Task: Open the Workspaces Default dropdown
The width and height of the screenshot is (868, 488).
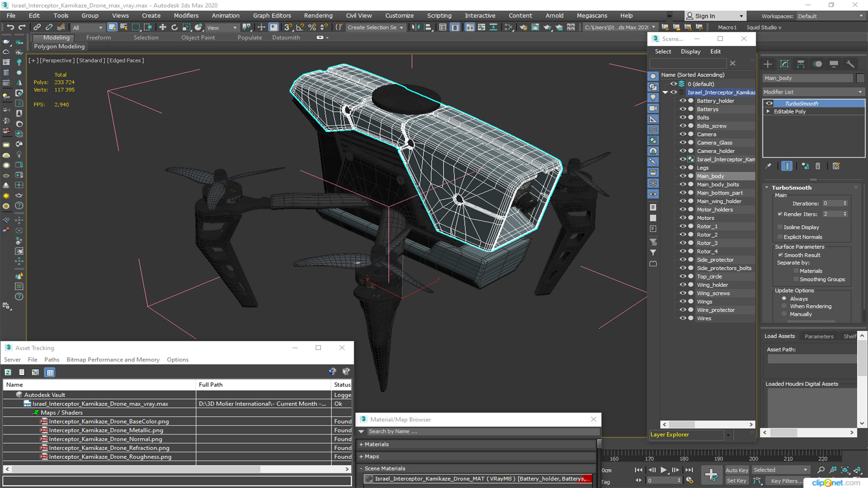Action: (830, 16)
